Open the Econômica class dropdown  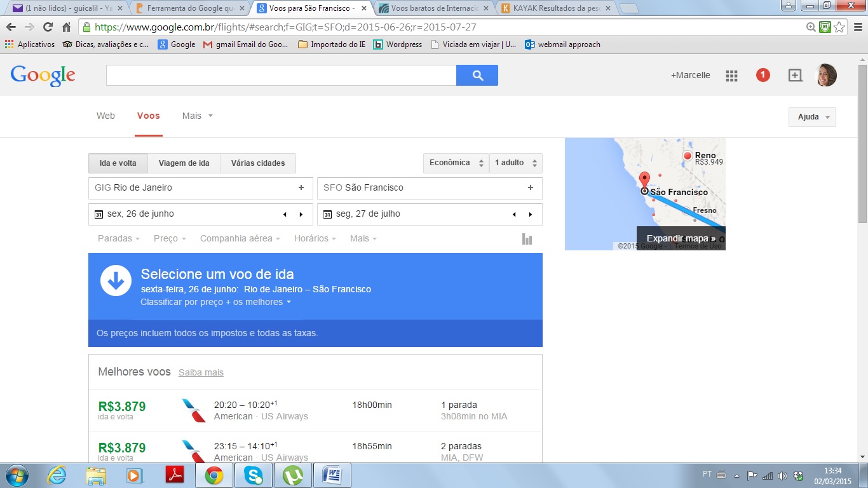pyautogui.click(x=456, y=163)
